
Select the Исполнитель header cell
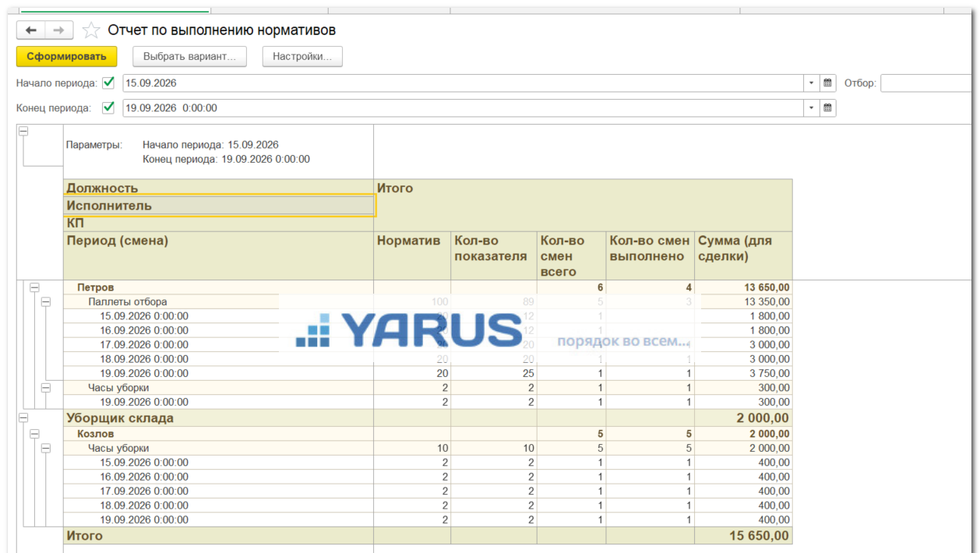pyautogui.click(x=219, y=206)
